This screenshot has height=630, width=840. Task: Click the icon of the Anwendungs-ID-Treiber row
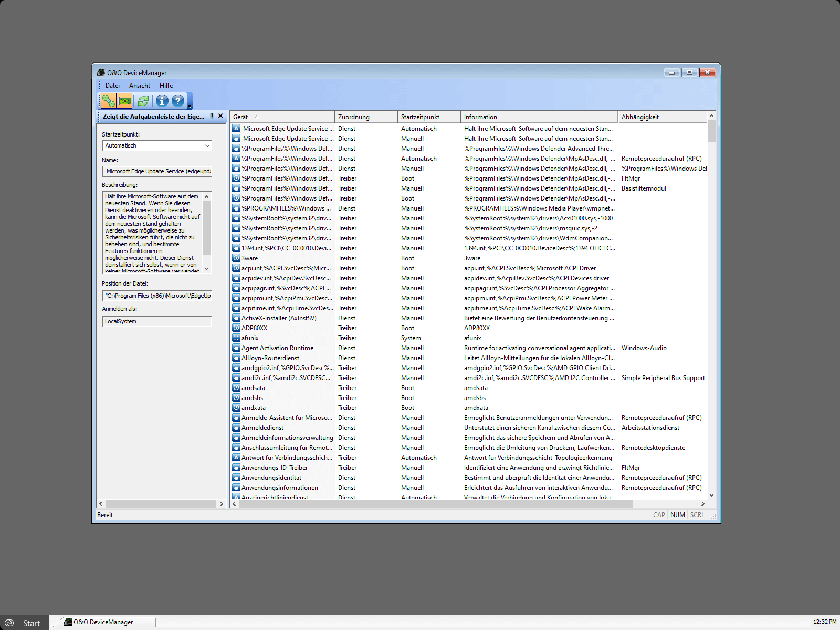(236, 467)
